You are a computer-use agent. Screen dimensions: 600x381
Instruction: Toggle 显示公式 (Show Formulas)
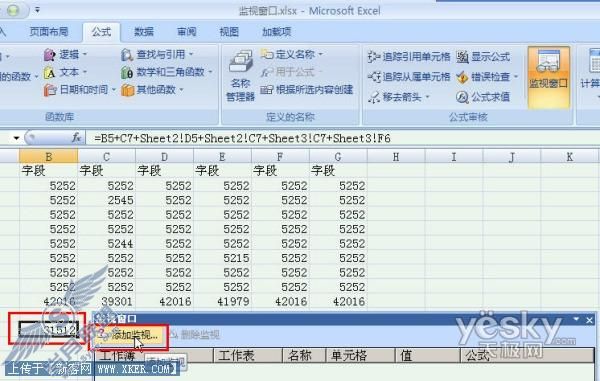[x=483, y=57]
